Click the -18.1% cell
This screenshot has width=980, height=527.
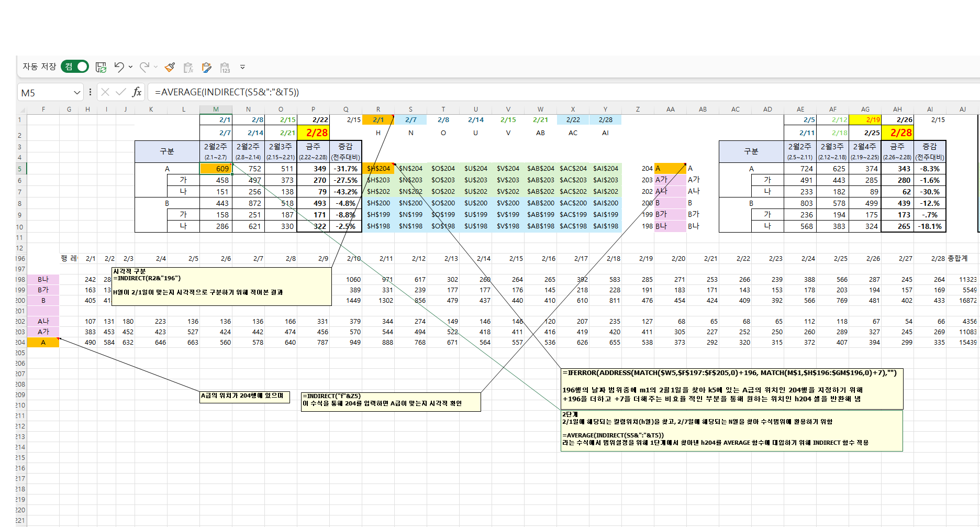[930, 226]
